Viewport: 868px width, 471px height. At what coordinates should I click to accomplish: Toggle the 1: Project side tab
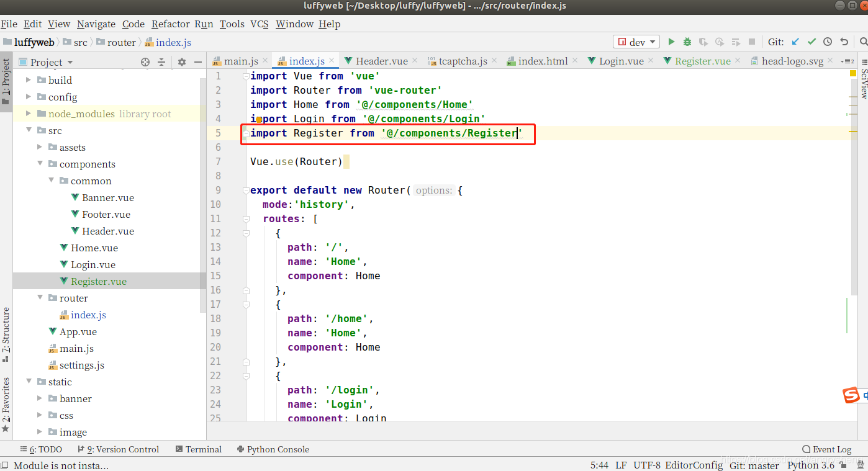pyautogui.click(x=6, y=81)
